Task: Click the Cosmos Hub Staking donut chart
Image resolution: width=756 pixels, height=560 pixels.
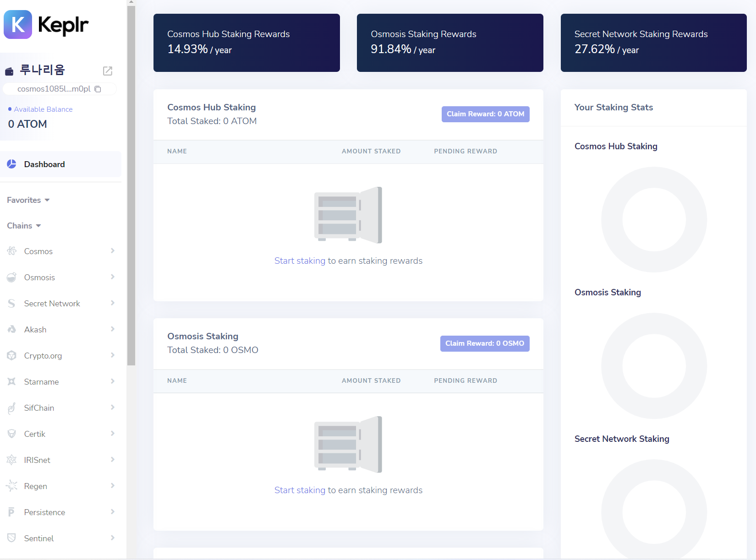Action: click(654, 219)
